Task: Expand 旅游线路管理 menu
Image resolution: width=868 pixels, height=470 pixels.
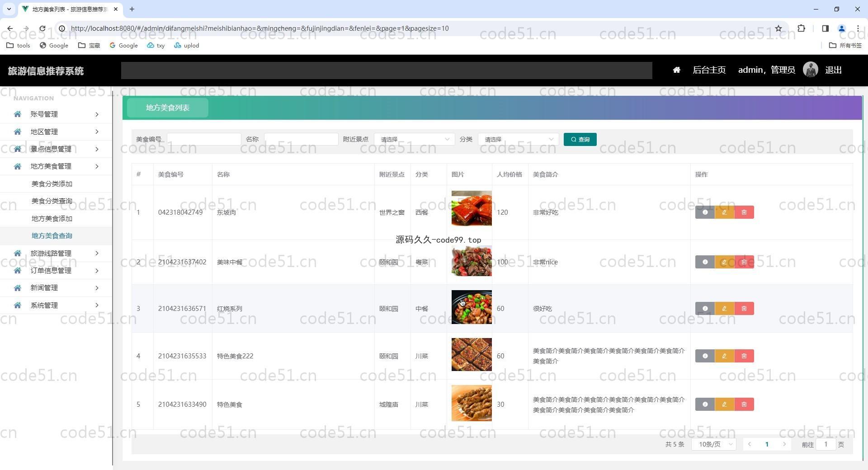Action: pos(56,254)
